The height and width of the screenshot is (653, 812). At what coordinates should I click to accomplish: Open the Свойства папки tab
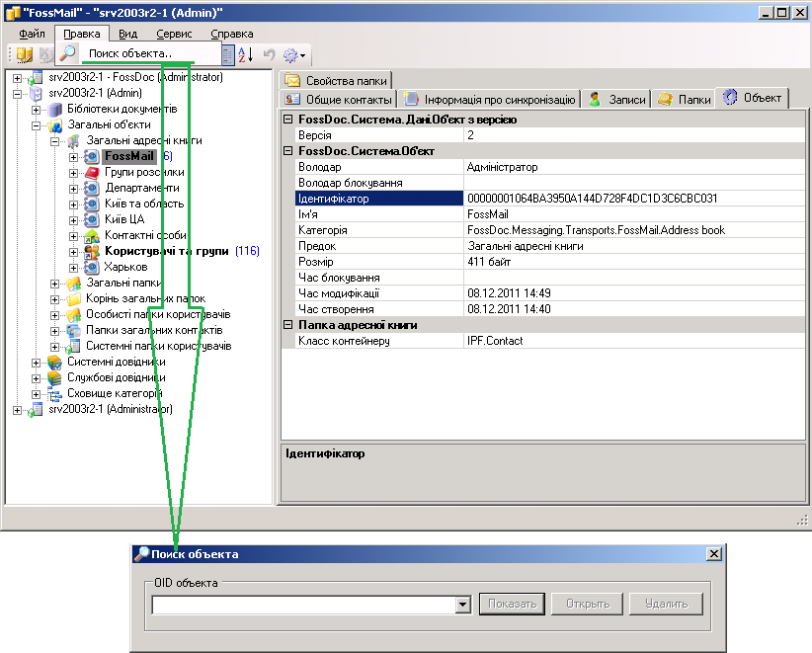[336, 80]
